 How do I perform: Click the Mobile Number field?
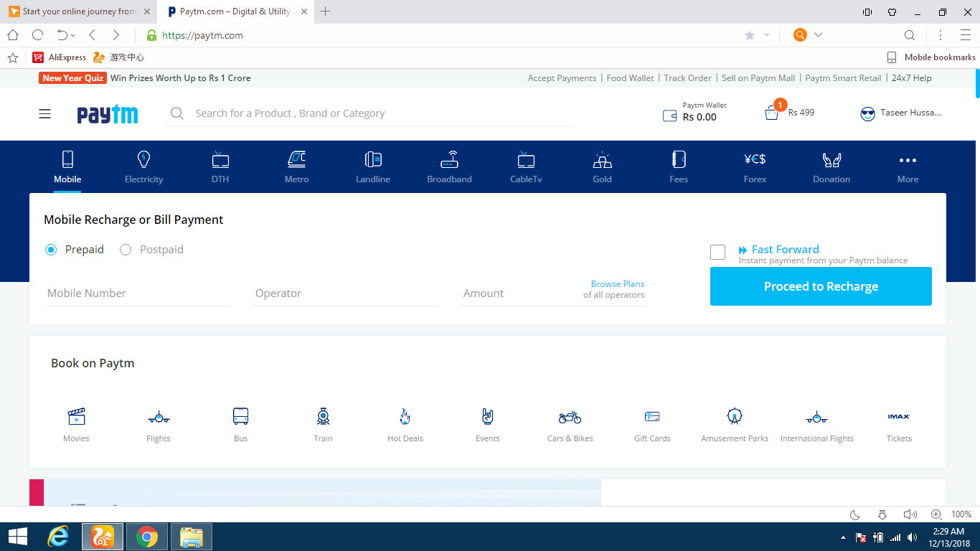137,293
